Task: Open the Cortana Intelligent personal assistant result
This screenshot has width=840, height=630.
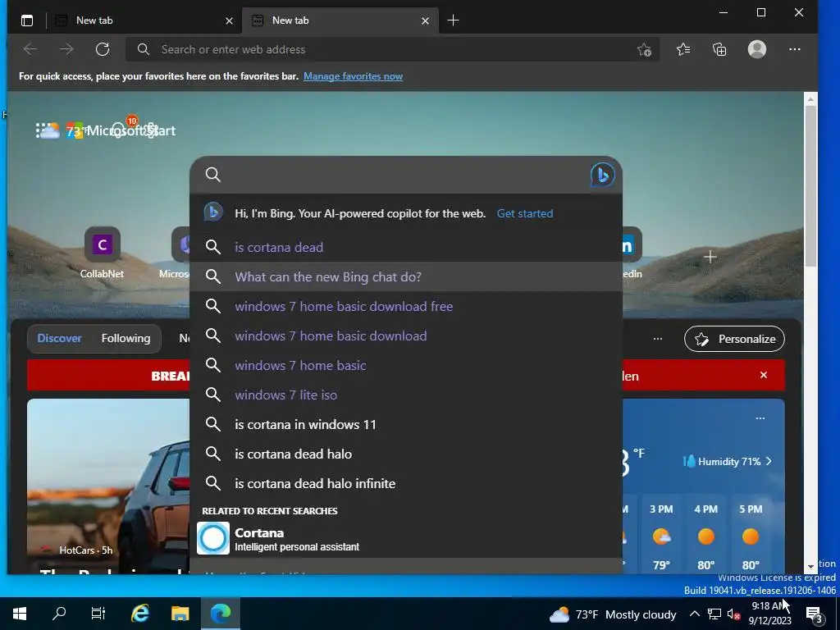Action: [405, 538]
